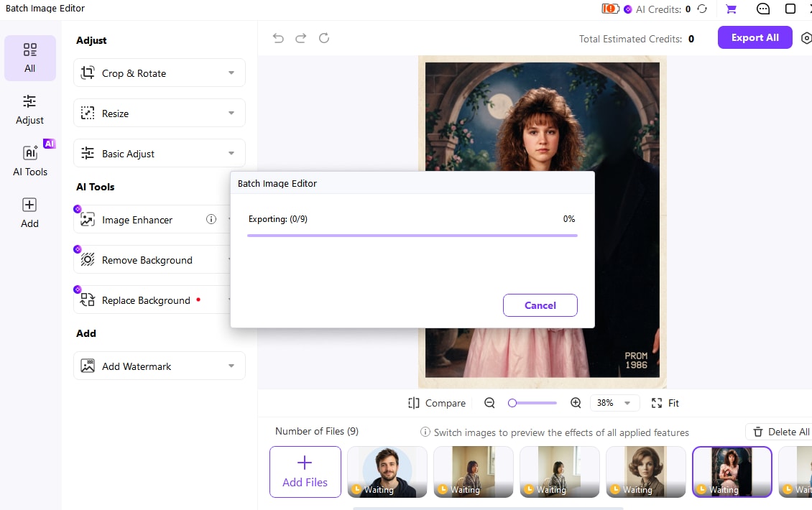Viewport: 812px width, 510px height.
Task: Open the Add sidebar tab
Action: [x=30, y=213]
